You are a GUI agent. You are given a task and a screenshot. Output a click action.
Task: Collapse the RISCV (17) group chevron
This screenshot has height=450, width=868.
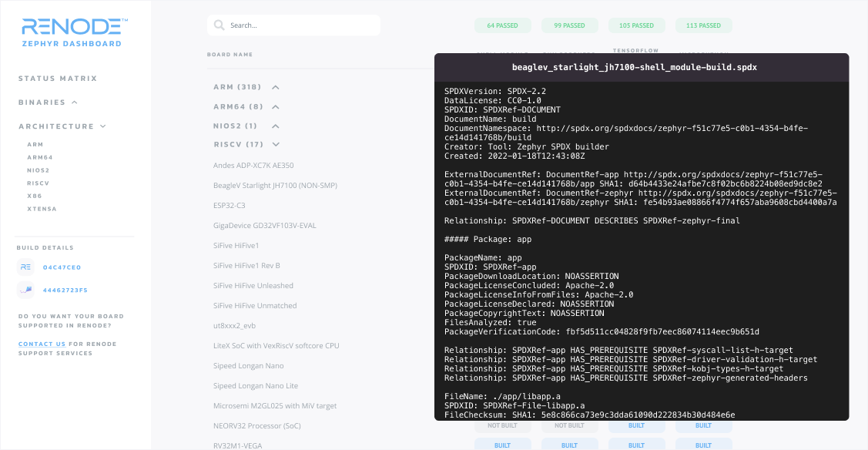(x=276, y=144)
